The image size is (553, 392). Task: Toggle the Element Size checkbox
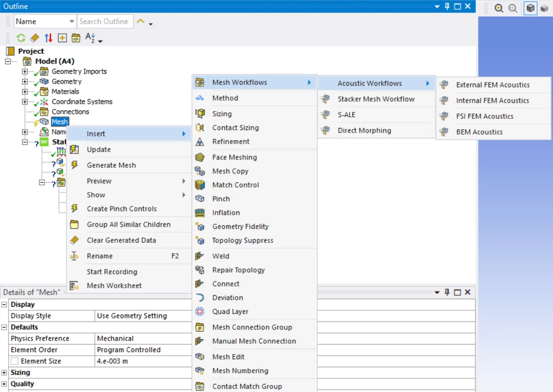[15, 361]
